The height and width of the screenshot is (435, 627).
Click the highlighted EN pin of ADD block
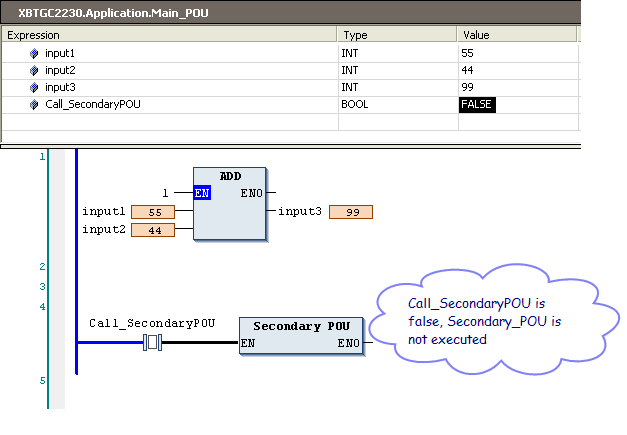pyautogui.click(x=202, y=193)
